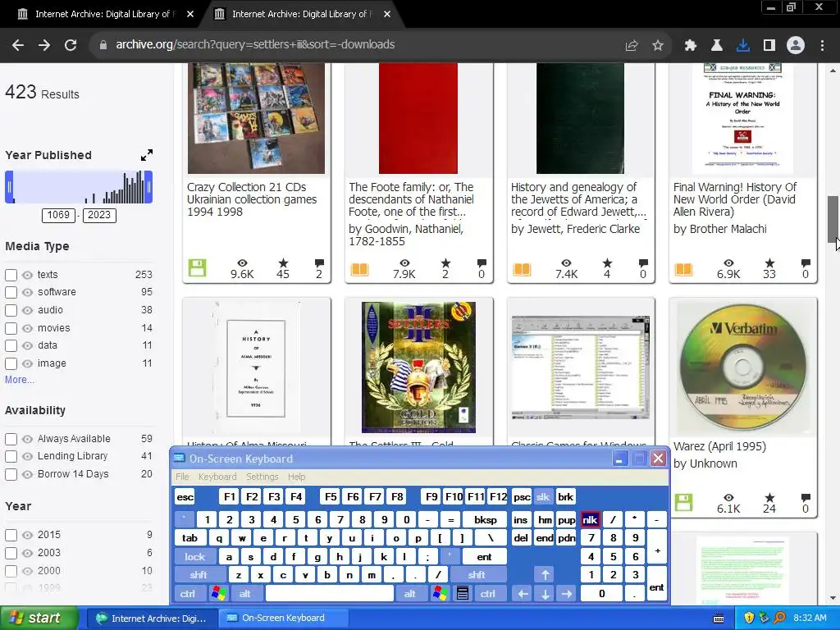Viewport: 840px width, 630px height.
Task: Click the bksp key on On-Screen Keyboard
Action: click(486, 519)
